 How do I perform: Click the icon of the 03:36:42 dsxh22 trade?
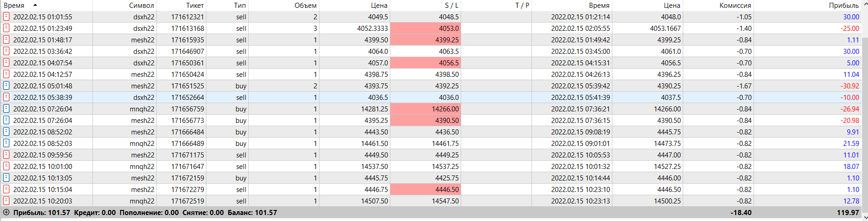(x=6, y=51)
